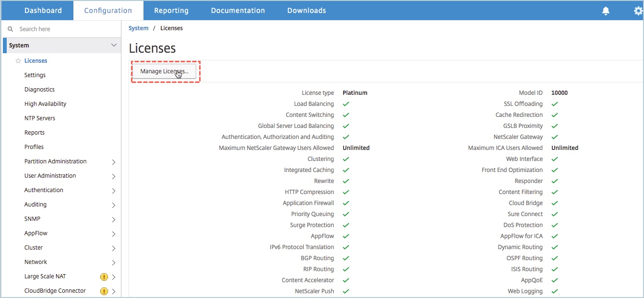
Task: Click the SSL Offloading green checkmark
Action: point(554,104)
